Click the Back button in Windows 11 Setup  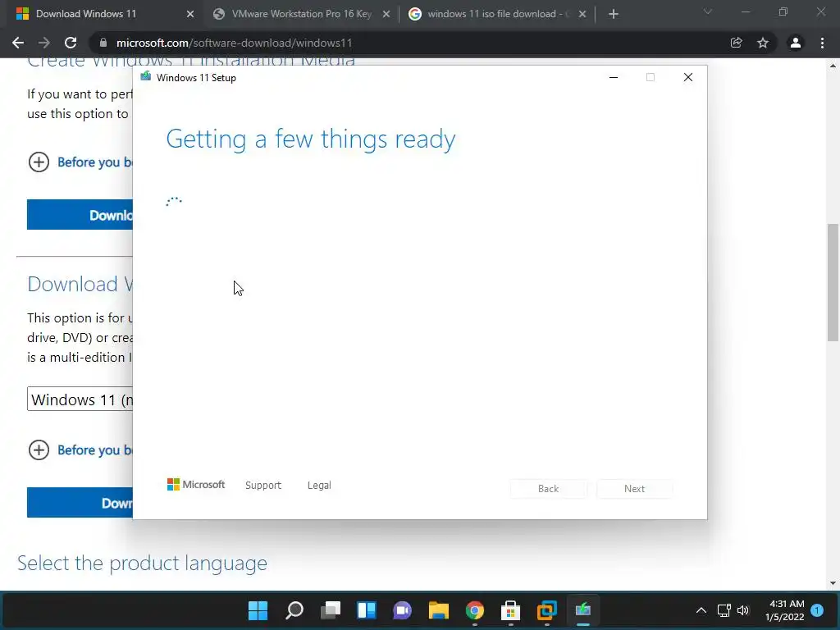548,489
